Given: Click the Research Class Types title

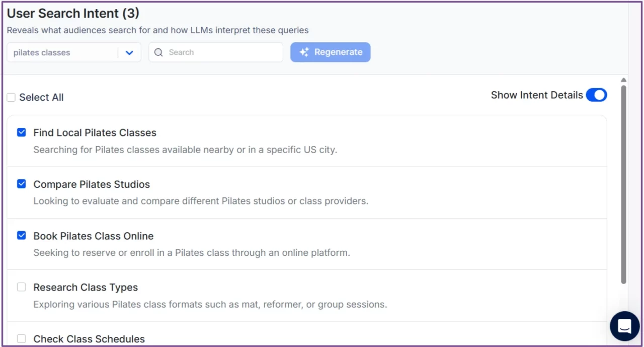Looking at the screenshot, I should (x=86, y=288).
